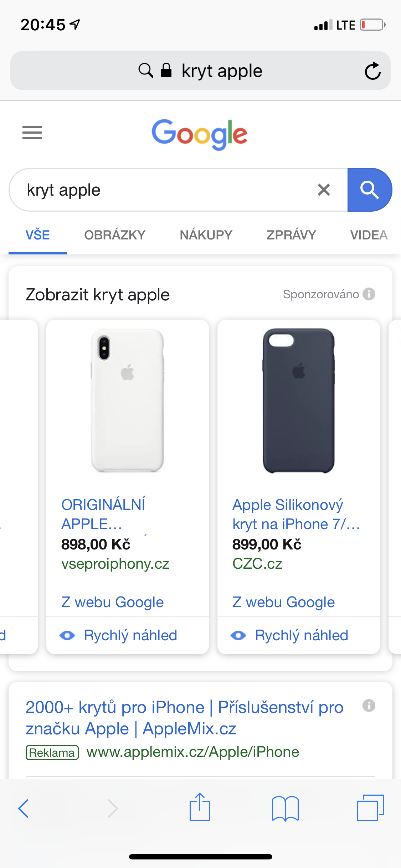401x868 pixels.
Task: Clear the search query text
Action: click(x=324, y=190)
